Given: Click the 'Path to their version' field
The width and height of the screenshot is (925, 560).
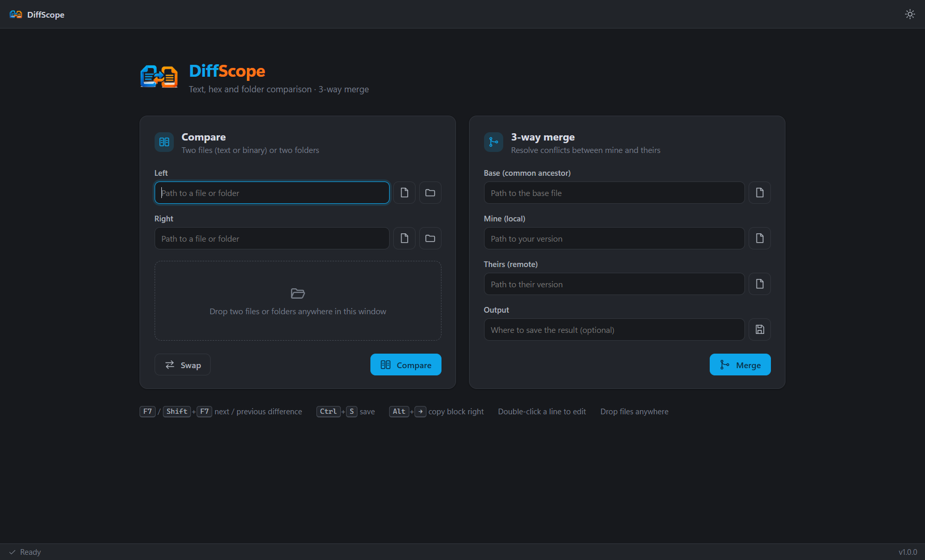Looking at the screenshot, I should (x=614, y=284).
